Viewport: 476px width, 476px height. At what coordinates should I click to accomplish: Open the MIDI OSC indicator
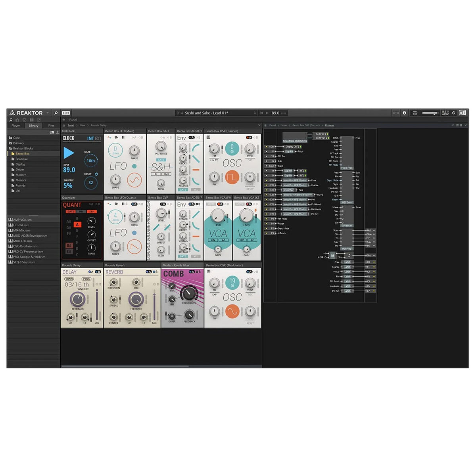pos(415,113)
